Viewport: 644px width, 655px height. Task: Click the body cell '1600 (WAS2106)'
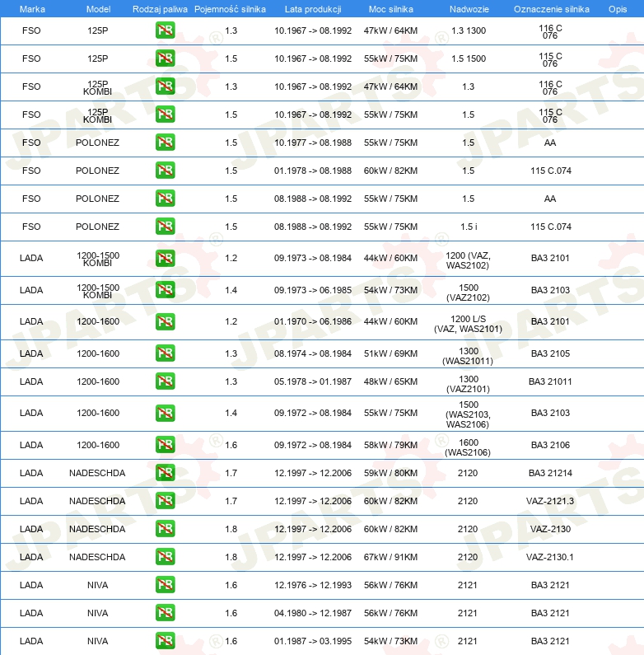point(468,447)
